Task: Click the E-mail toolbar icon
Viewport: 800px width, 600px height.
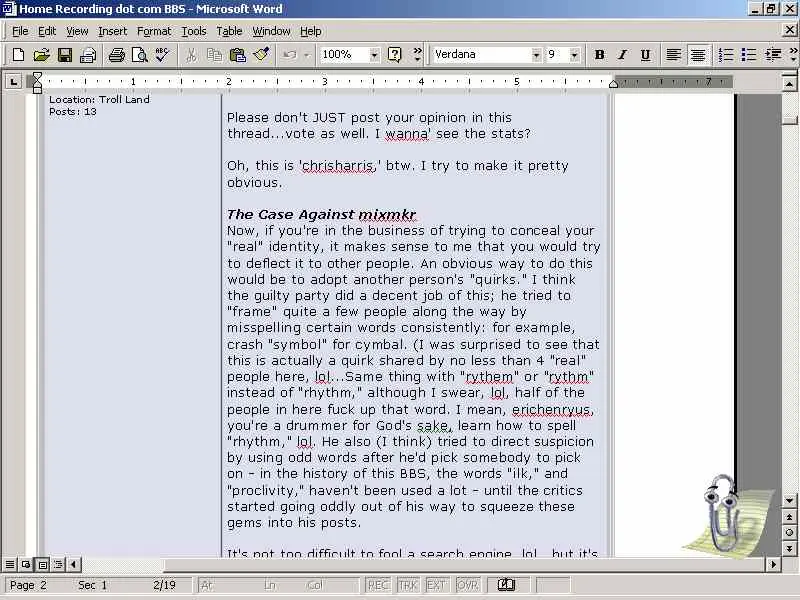Action: pyautogui.click(x=88, y=55)
